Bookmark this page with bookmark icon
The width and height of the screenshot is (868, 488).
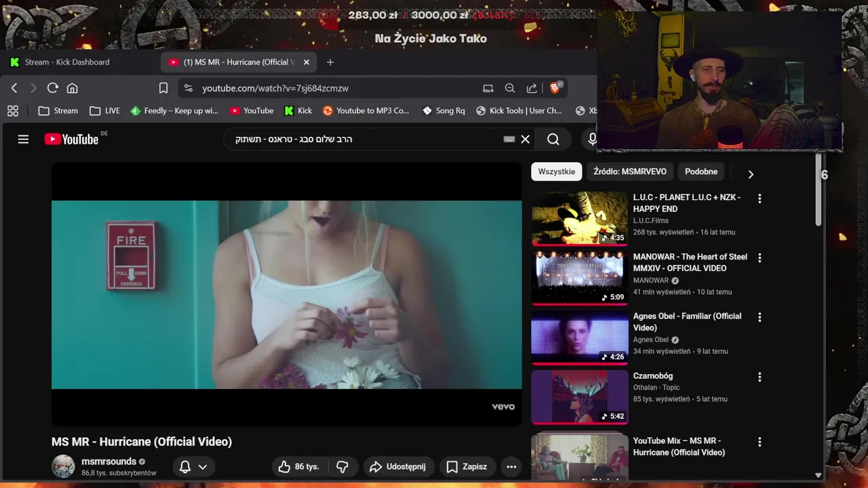point(163,88)
